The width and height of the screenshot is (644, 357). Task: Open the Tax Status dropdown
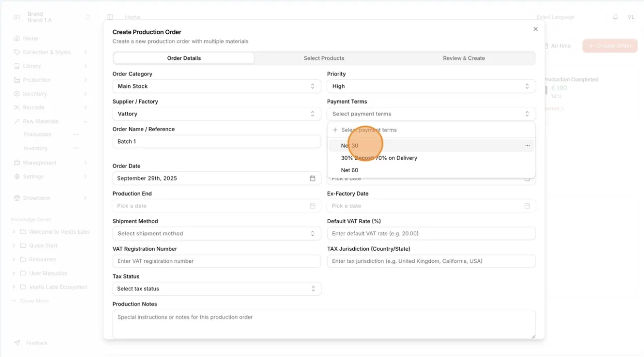tap(216, 289)
